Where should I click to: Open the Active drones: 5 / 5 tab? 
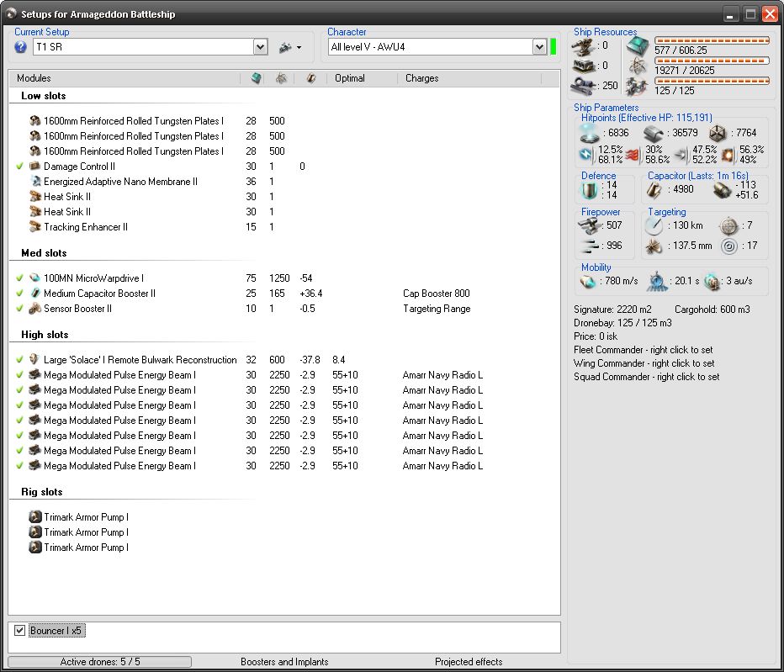click(x=100, y=662)
